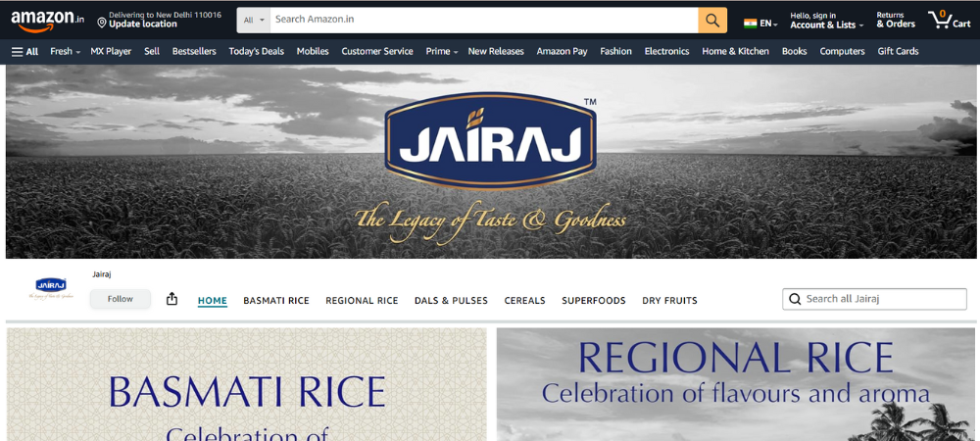This screenshot has width=980, height=441.
Task: Switch to the Basmati Rice tab
Action: click(276, 301)
